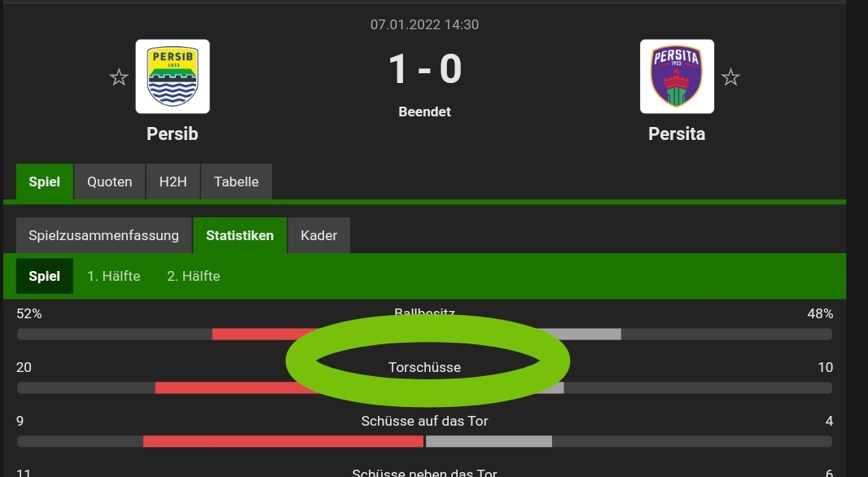868x477 pixels.
Task: Open the Spielzusammenfassung tab
Action: click(x=103, y=235)
